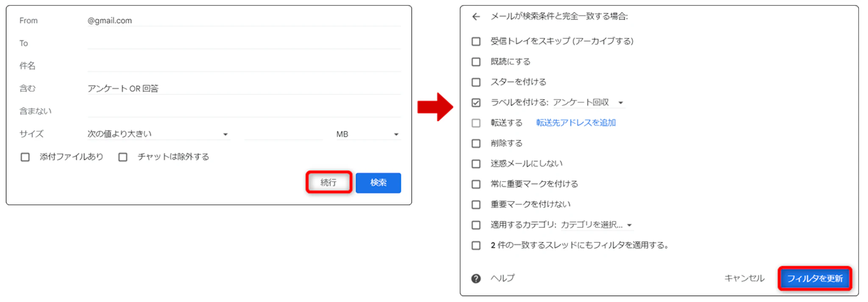Check 既読にする checkbox
868x302 pixels.
[476, 62]
